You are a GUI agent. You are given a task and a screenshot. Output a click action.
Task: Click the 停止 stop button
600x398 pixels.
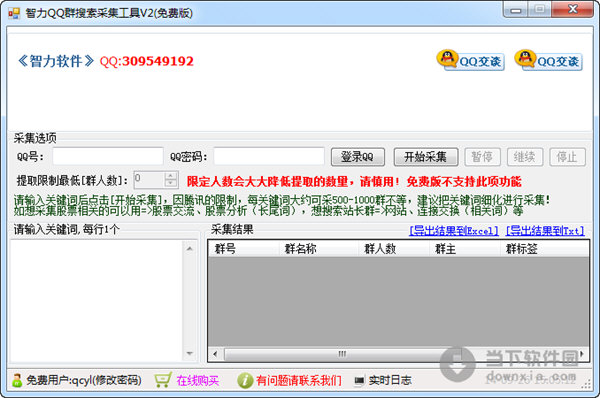pyautogui.click(x=567, y=157)
